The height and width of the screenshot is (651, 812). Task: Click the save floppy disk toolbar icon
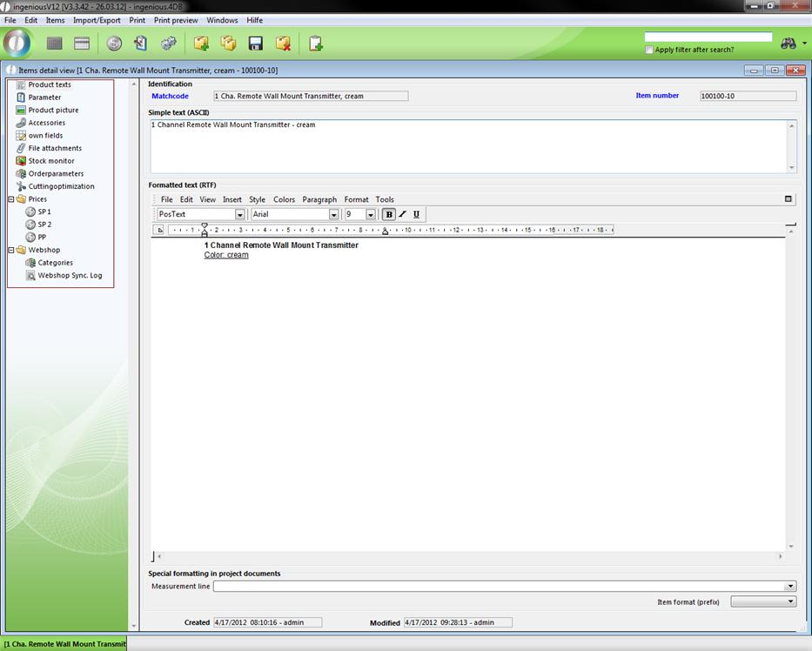[256, 44]
